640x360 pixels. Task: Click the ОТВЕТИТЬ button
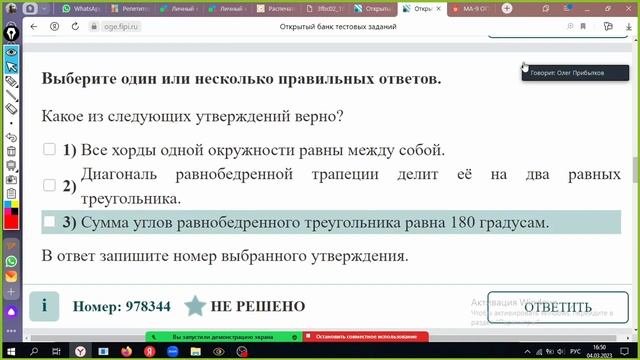pyautogui.click(x=558, y=307)
